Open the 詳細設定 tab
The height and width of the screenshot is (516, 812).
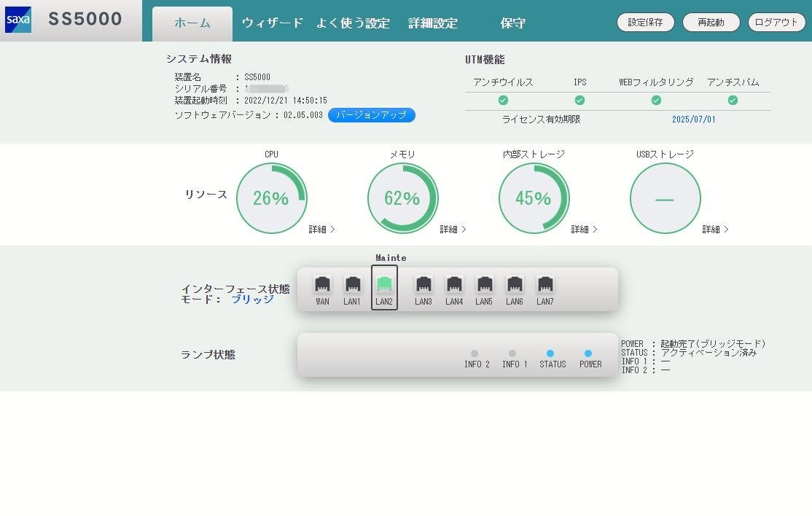coord(433,23)
